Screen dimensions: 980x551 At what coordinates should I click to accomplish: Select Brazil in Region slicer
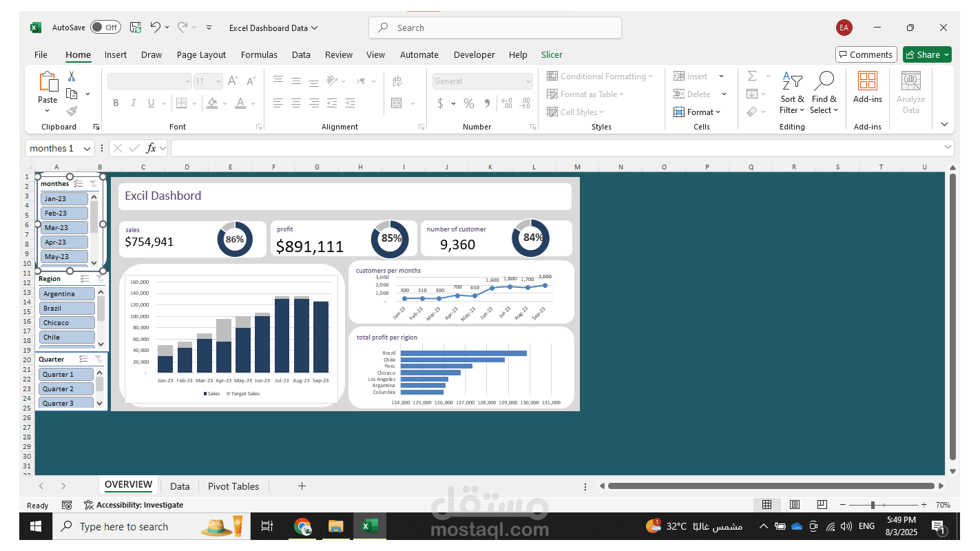tap(67, 308)
